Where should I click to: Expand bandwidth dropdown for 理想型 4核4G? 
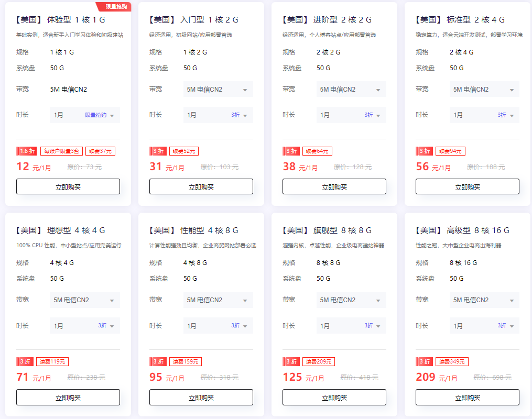pyautogui.click(x=85, y=300)
